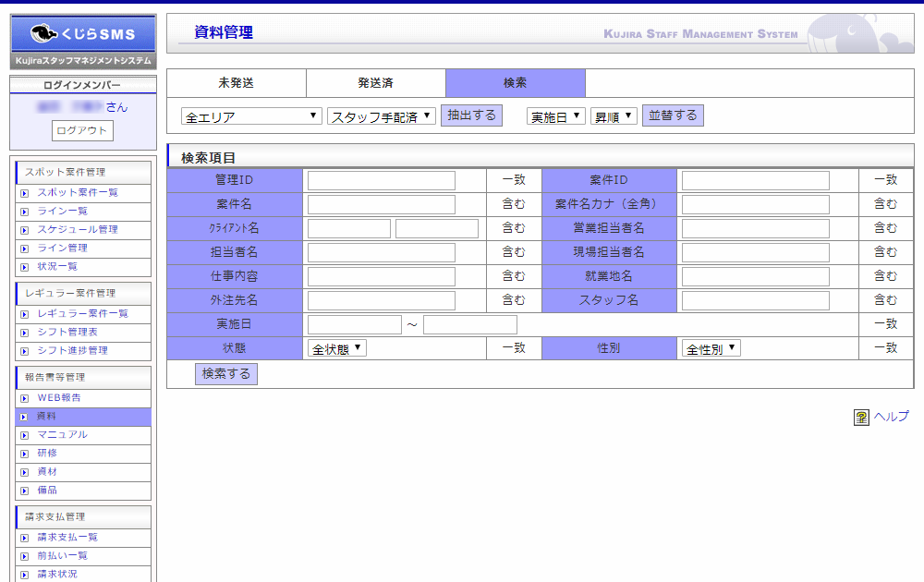The image size is (924, 582).
Task: Focus the 案件名 input field
Action: tap(382, 204)
